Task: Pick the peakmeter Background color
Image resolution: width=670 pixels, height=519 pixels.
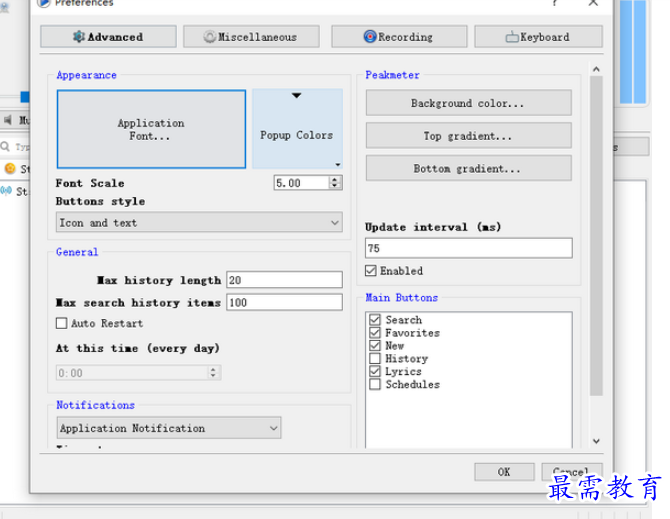Action: [x=468, y=103]
